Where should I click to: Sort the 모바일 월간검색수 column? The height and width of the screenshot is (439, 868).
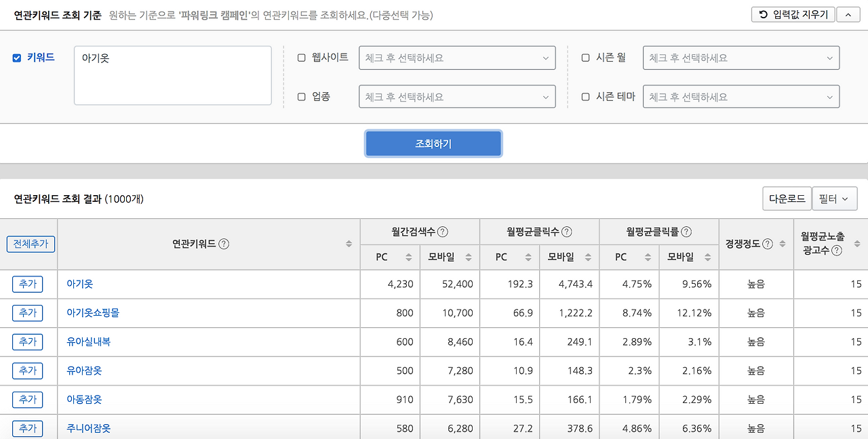point(467,257)
